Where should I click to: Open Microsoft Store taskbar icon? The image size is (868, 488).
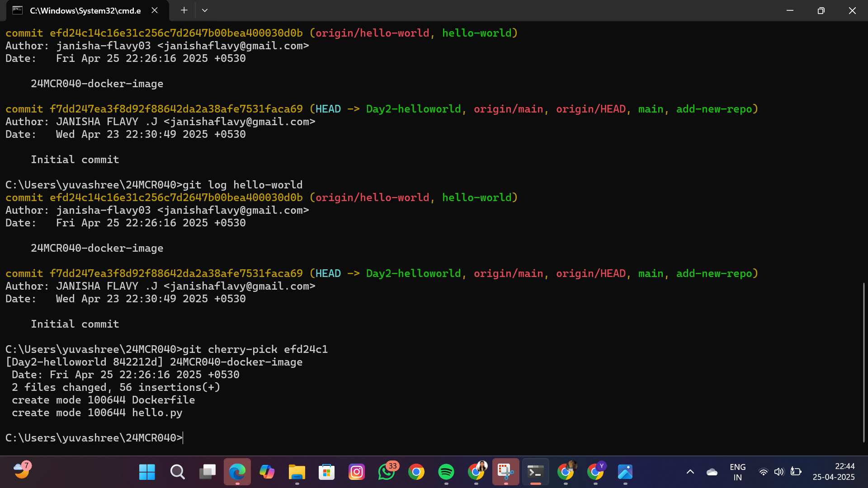tap(326, 472)
